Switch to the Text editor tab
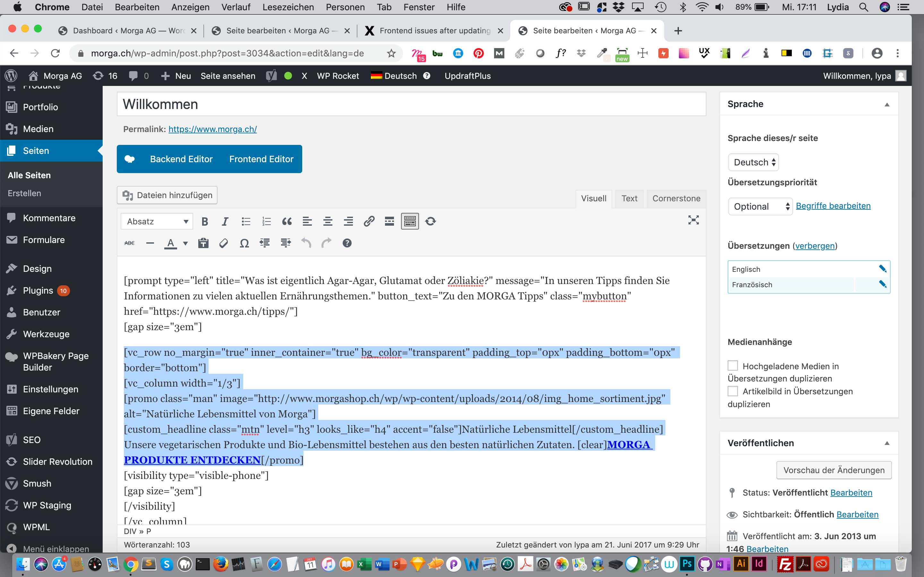Image resolution: width=924 pixels, height=577 pixels. point(629,198)
